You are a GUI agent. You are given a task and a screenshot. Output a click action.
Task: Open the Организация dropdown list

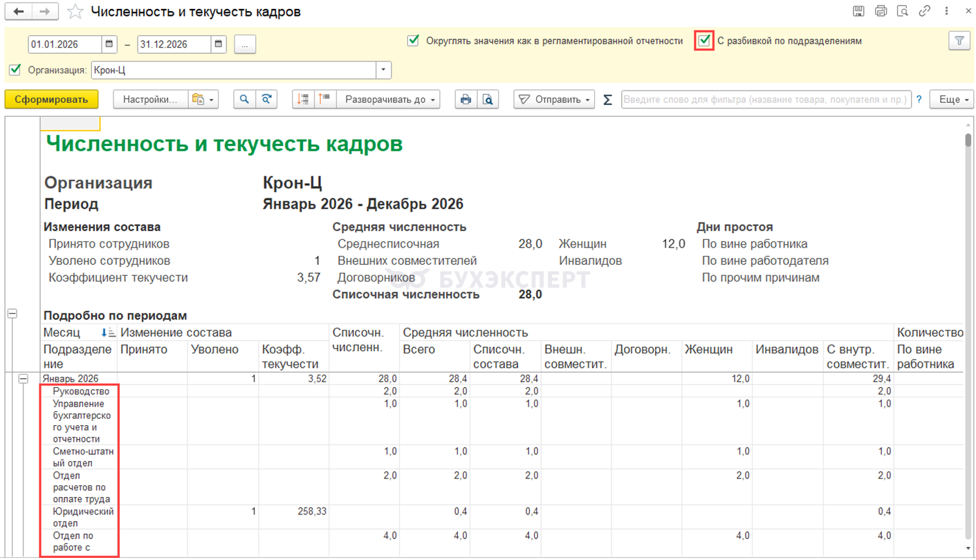pos(384,70)
